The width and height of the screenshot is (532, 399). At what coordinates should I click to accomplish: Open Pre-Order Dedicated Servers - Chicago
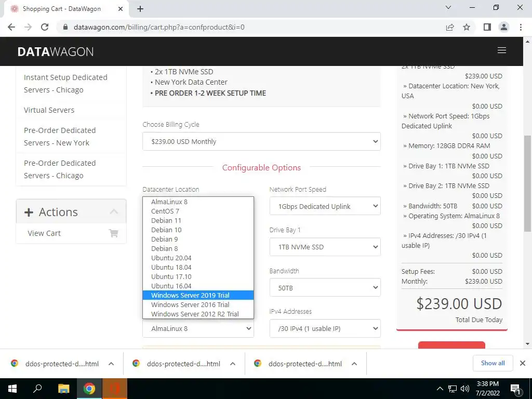pos(60,169)
